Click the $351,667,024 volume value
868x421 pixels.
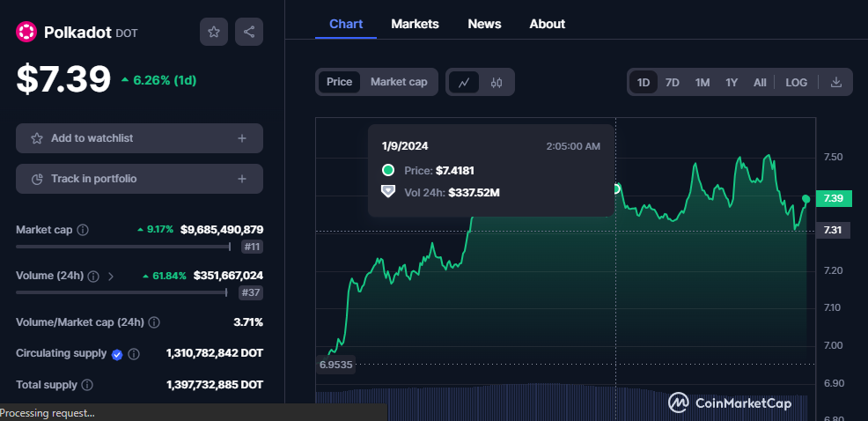228,276
